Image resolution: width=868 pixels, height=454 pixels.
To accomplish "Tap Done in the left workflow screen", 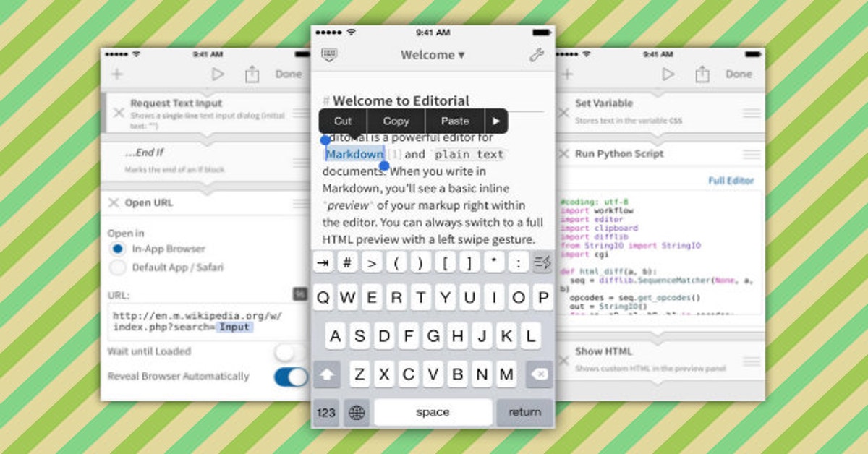I will pos(289,74).
